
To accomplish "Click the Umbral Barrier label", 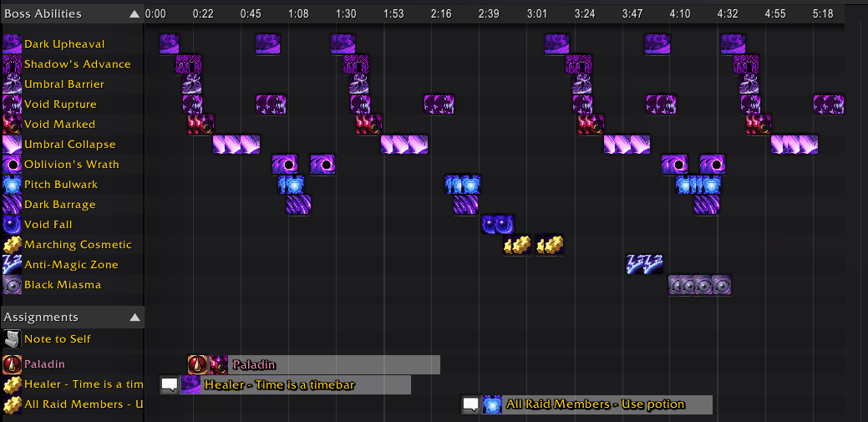I will [64, 84].
